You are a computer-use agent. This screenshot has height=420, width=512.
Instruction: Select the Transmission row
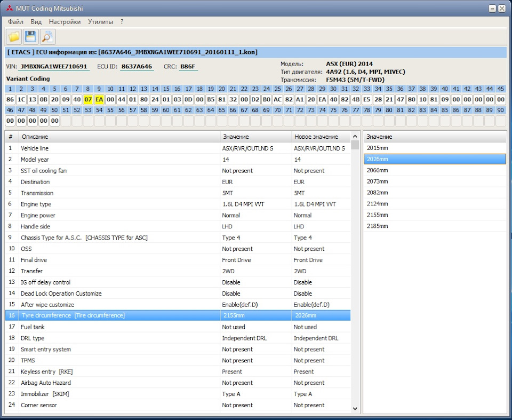click(x=178, y=193)
